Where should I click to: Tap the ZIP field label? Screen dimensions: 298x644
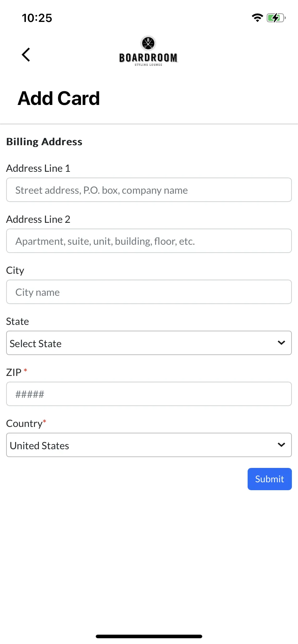coord(14,372)
